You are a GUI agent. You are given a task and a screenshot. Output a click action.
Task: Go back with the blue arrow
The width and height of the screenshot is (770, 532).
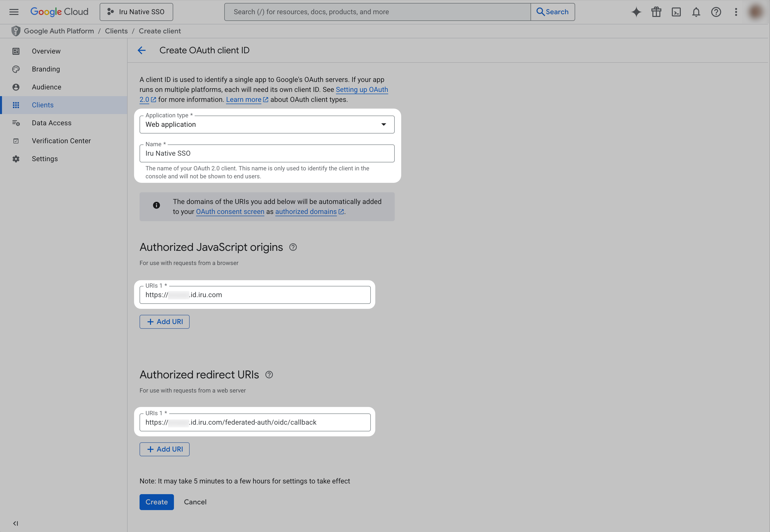(x=142, y=50)
